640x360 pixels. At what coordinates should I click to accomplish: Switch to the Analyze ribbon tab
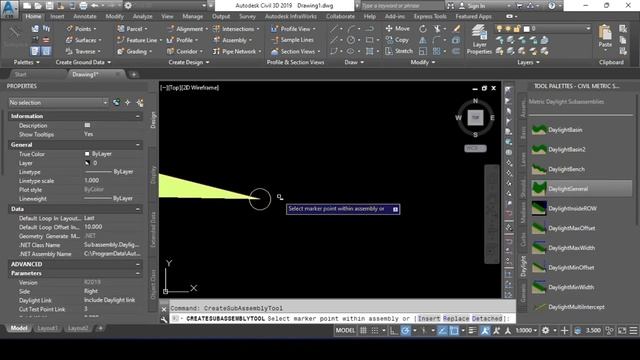pos(142,16)
